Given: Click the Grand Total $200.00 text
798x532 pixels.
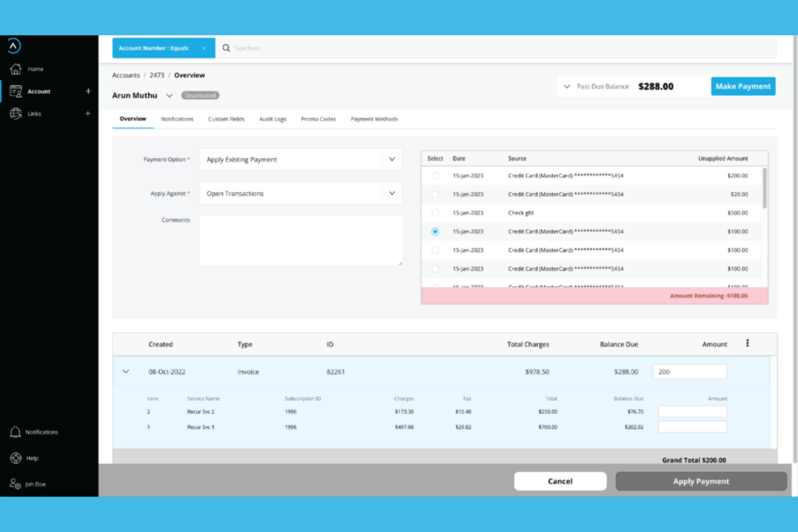Looking at the screenshot, I should tap(694, 460).
